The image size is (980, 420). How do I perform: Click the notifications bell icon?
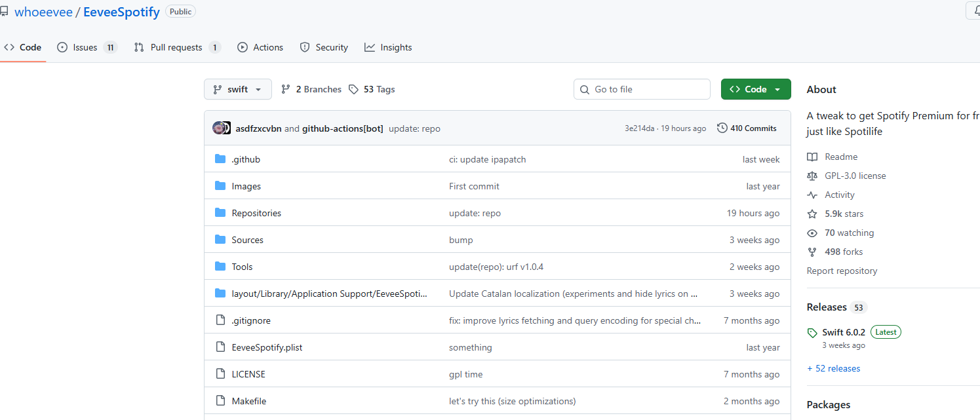[x=976, y=10]
